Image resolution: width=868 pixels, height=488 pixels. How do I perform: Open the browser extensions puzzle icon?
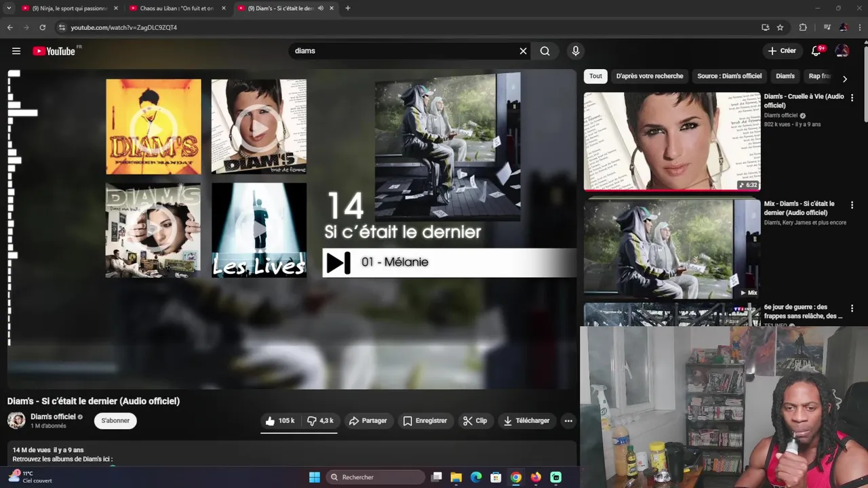(x=803, y=28)
